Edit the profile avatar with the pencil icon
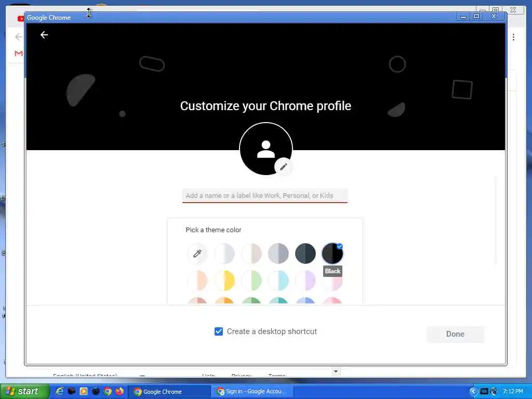The width and height of the screenshot is (532, 399). coord(283,167)
